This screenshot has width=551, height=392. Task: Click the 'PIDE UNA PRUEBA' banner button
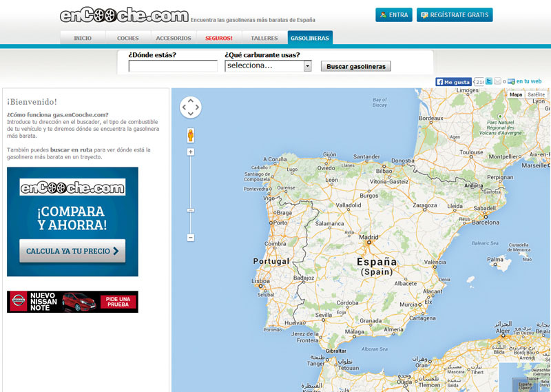click(118, 302)
